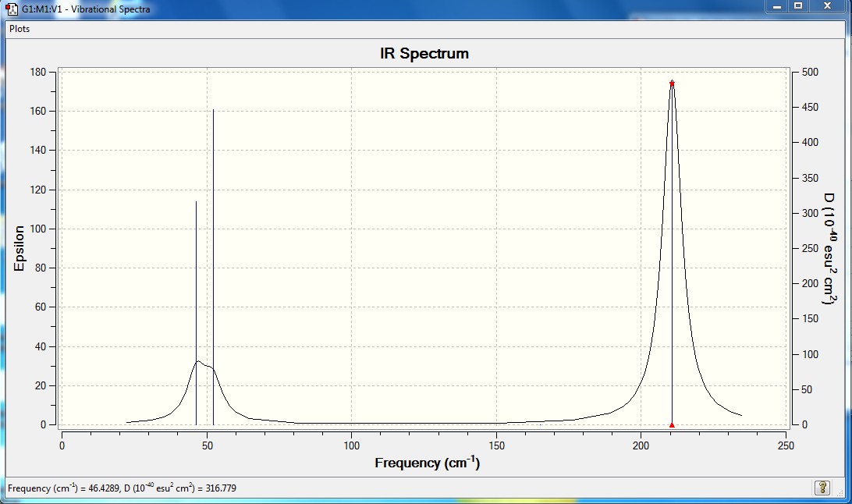Viewport: 852px width, 504px height.
Task: Click the IR Spectrum title
Action: (x=424, y=53)
